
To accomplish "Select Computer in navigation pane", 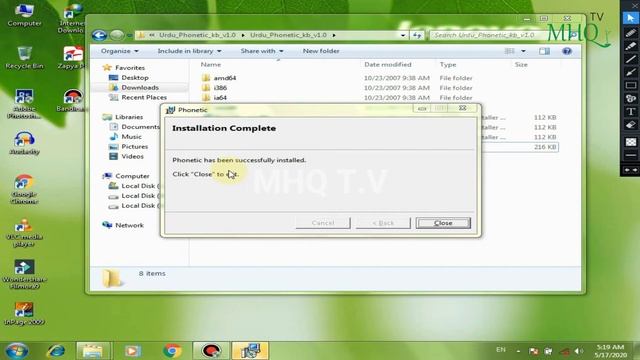I will [132, 176].
